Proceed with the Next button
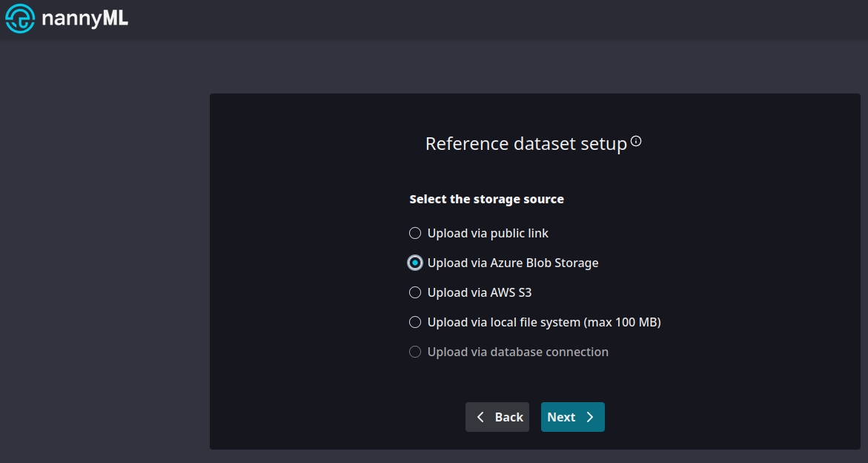Viewport: 868px width, 463px height. (x=572, y=417)
